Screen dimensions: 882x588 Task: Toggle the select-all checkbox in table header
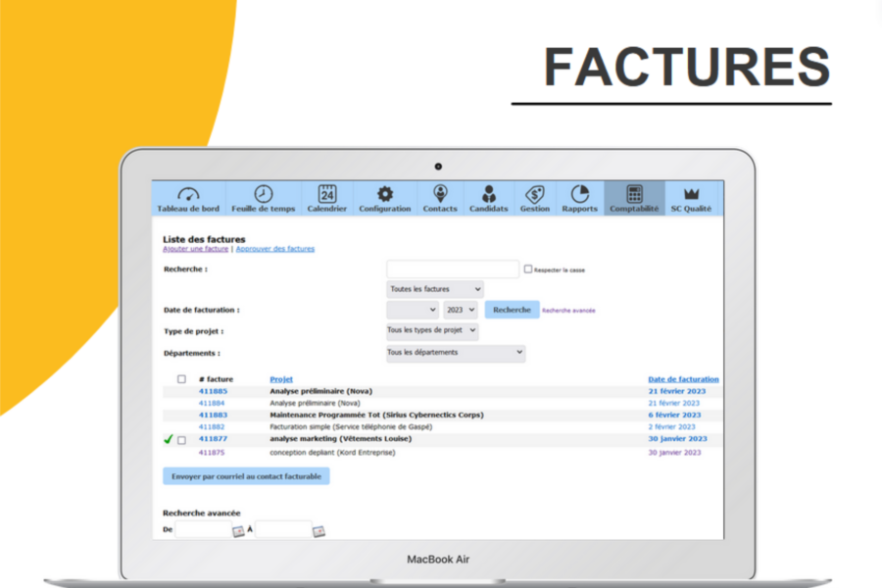tap(181, 379)
